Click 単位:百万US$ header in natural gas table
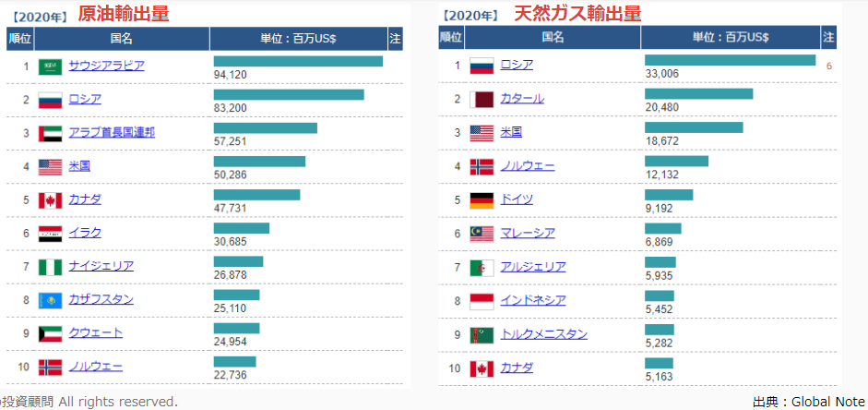 coord(731,37)
